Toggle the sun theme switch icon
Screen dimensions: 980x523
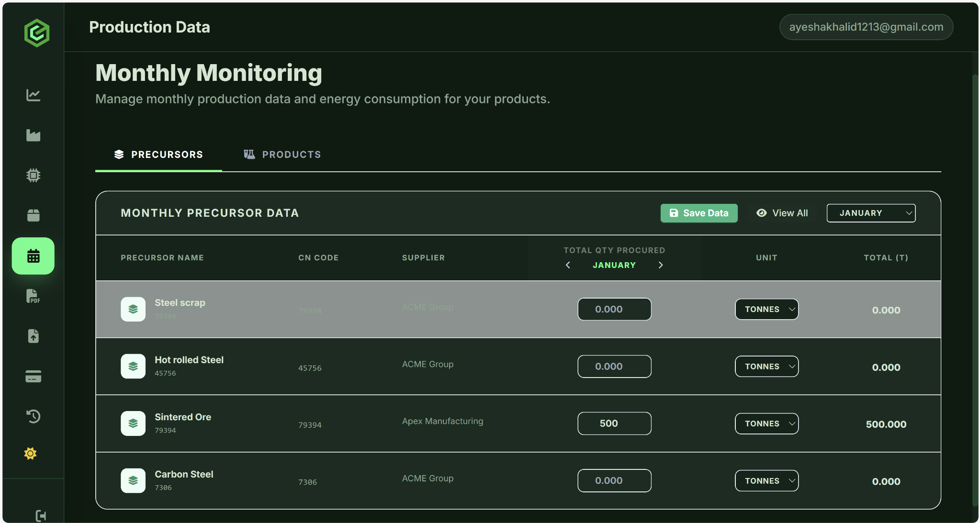point(30,453)
